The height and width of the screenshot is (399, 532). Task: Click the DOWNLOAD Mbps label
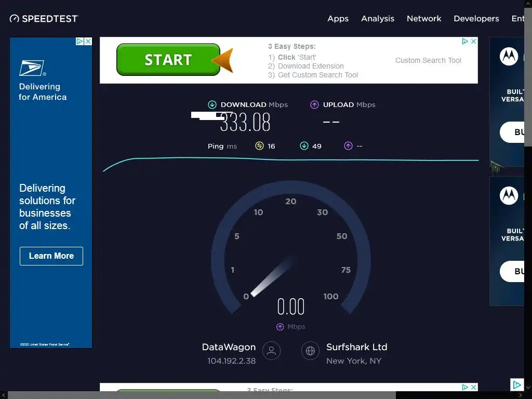click(254, 104)
